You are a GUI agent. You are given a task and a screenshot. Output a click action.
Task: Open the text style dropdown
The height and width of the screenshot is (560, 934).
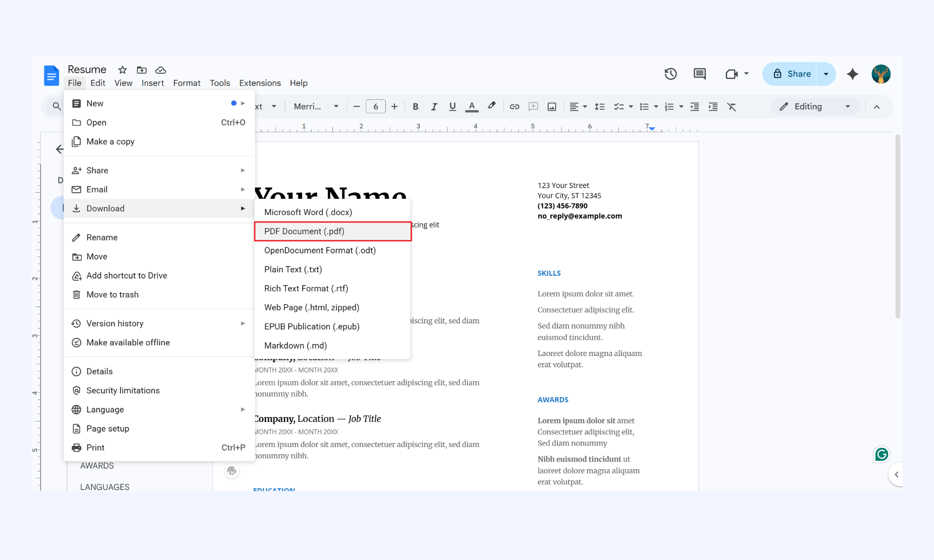tap(266, 106)
